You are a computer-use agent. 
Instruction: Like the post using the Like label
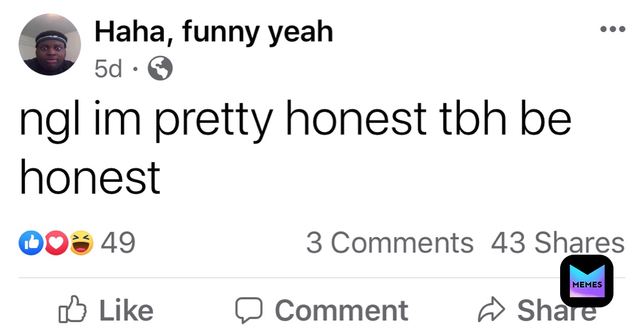[x=126, y=310]
